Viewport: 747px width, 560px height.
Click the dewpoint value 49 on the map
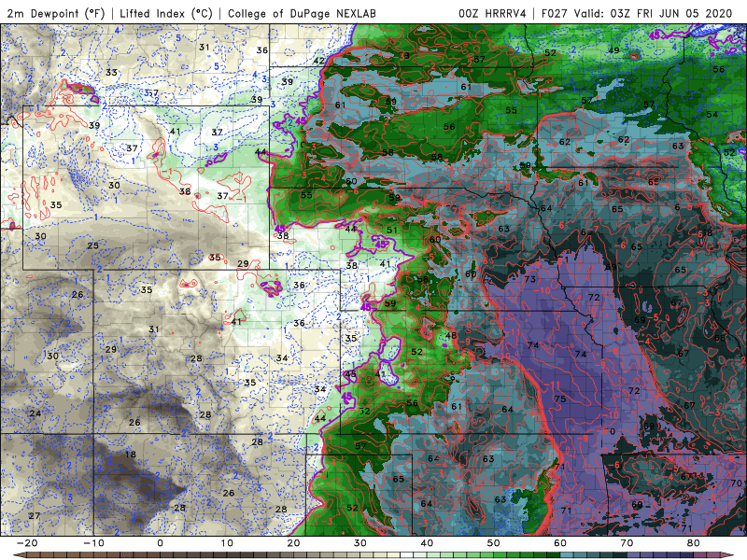(x=613, y=50)
